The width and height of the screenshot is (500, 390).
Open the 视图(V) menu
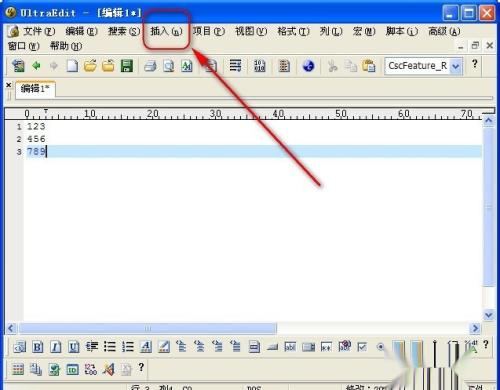coord(251,31)
